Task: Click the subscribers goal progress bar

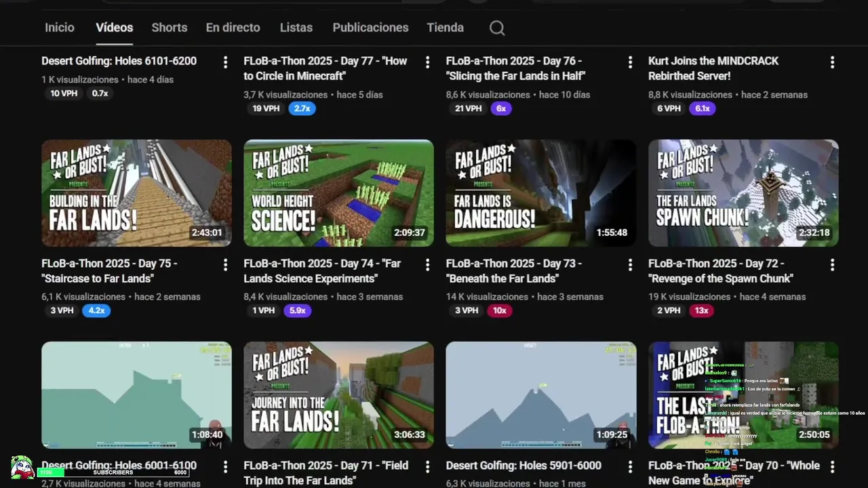Action: (113, 472)
